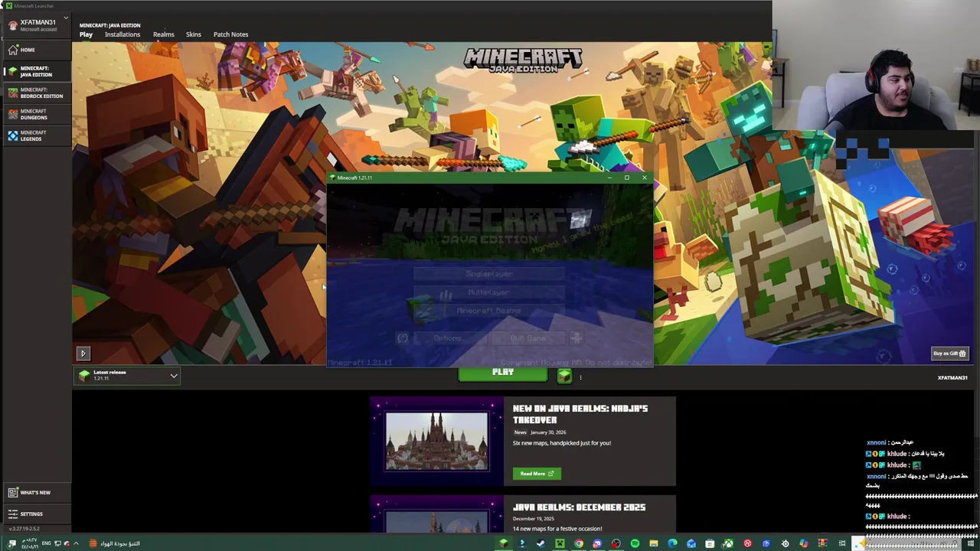Open the Mail app from the taskbar
Viewport: 980px width, 551px height.
691,543
